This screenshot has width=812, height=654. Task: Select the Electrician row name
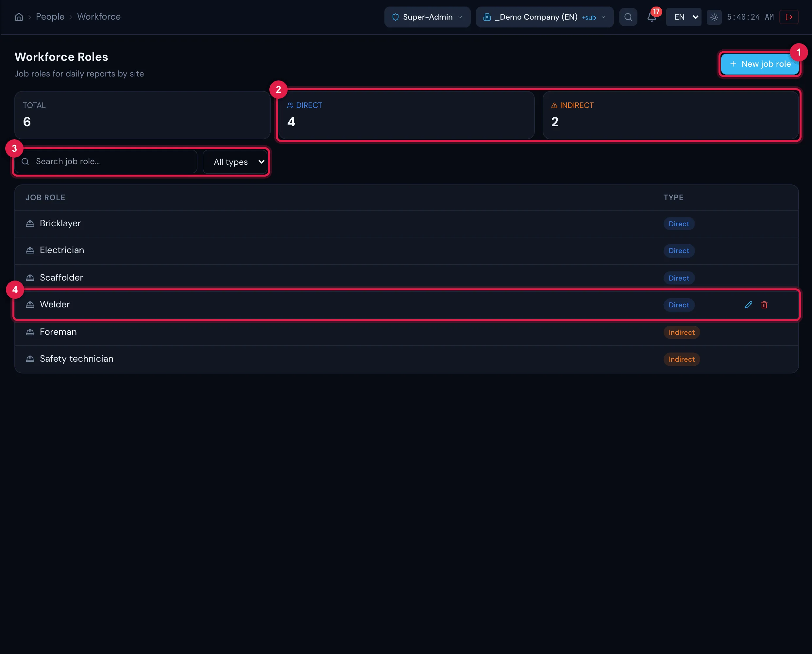(62, 250)
